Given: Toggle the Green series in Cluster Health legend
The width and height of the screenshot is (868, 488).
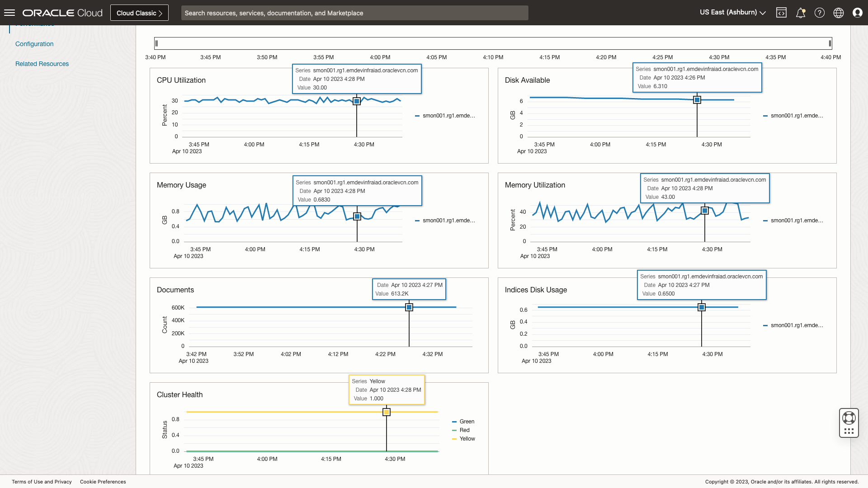Looking at the screenshot, I should tap(466, 422).
